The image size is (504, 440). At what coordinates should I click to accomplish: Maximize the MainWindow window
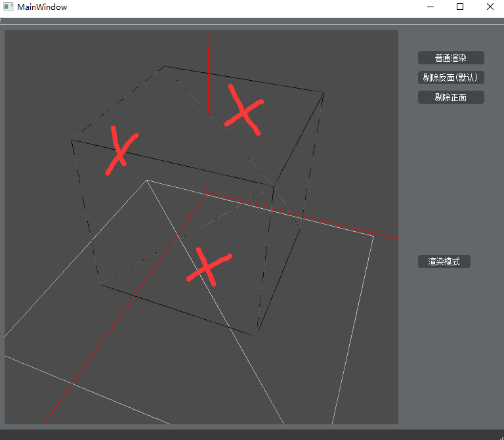tap(460, 7)
